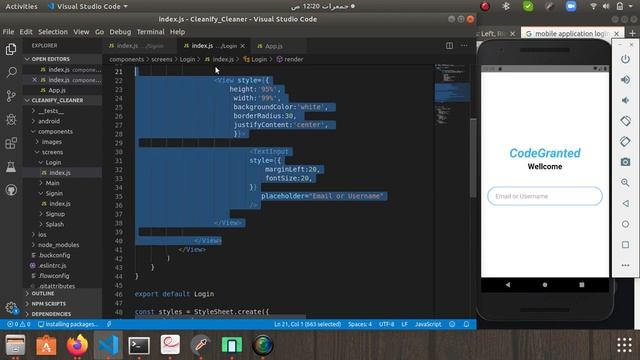Expand the images folder
640x360 pixels.
coord(51,142)
